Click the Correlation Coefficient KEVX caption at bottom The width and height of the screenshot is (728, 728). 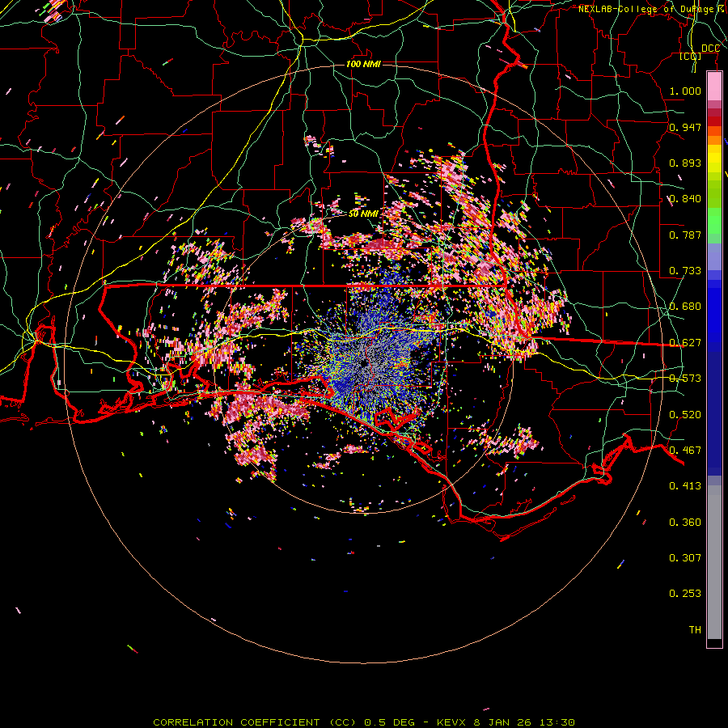point(364,722)
